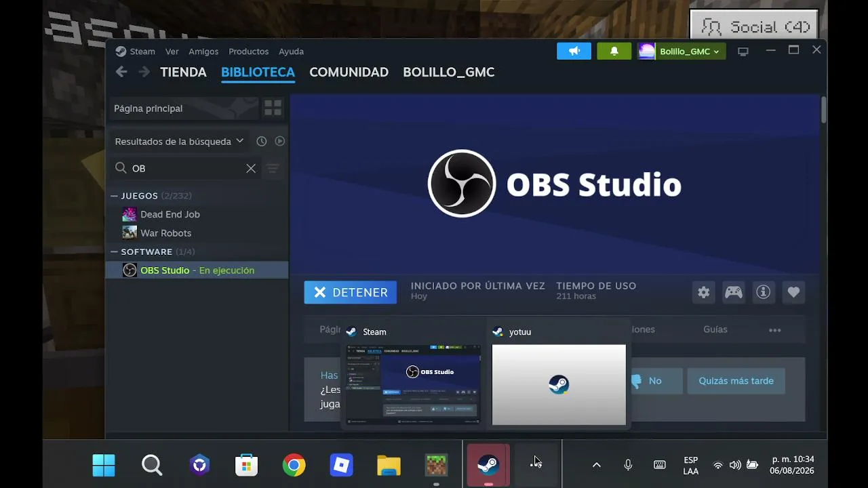Open the BOLILLO_GMC profile tab

point(448,72)
